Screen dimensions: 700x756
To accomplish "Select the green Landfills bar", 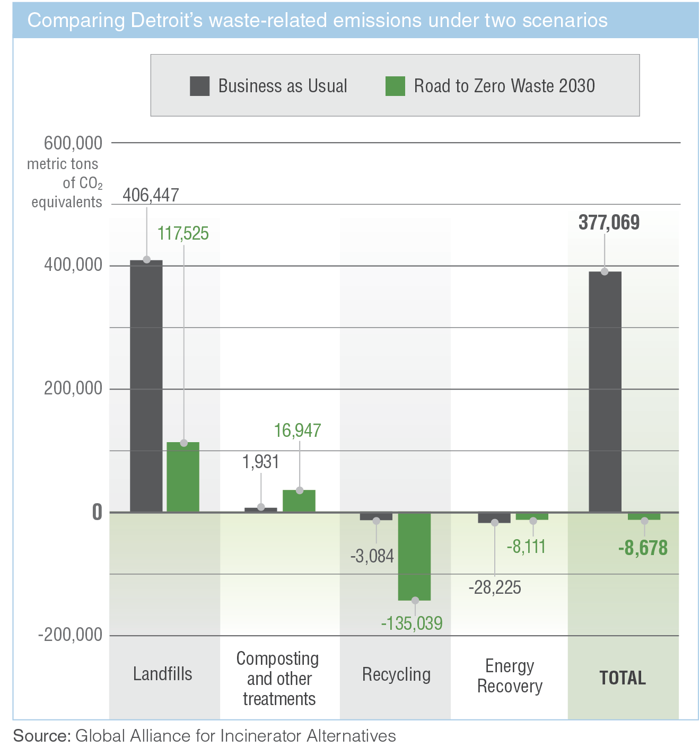I will tap(183, 477).
